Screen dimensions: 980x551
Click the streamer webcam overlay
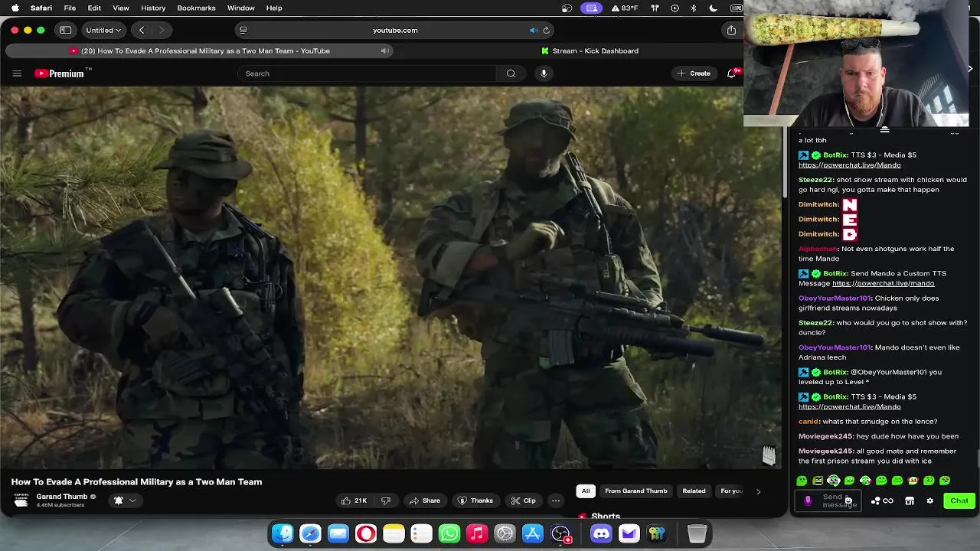point(856,64)
